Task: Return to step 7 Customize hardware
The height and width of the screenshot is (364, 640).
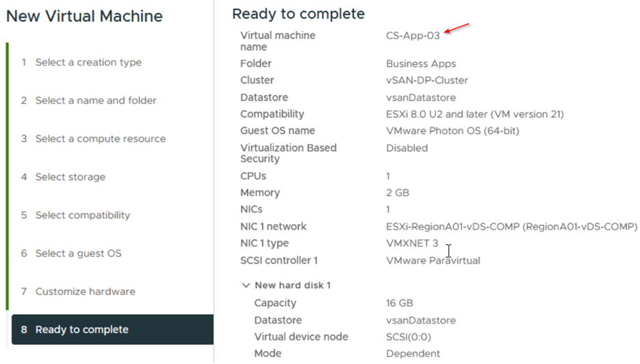Action: (78, 292)
